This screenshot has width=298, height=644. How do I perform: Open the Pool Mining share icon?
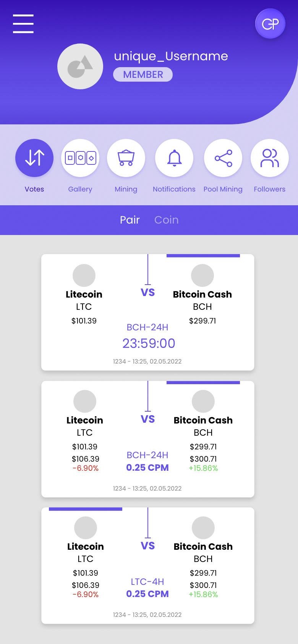coord(223,158)
